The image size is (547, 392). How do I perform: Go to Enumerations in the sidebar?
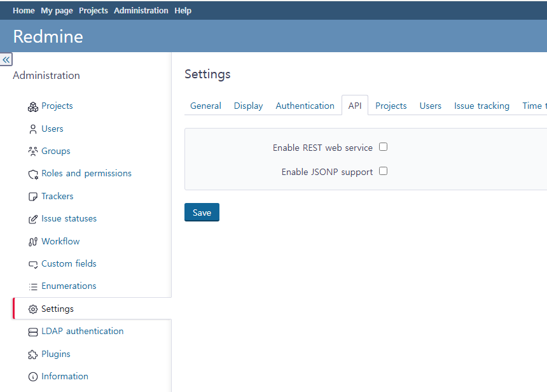[69, 286]
